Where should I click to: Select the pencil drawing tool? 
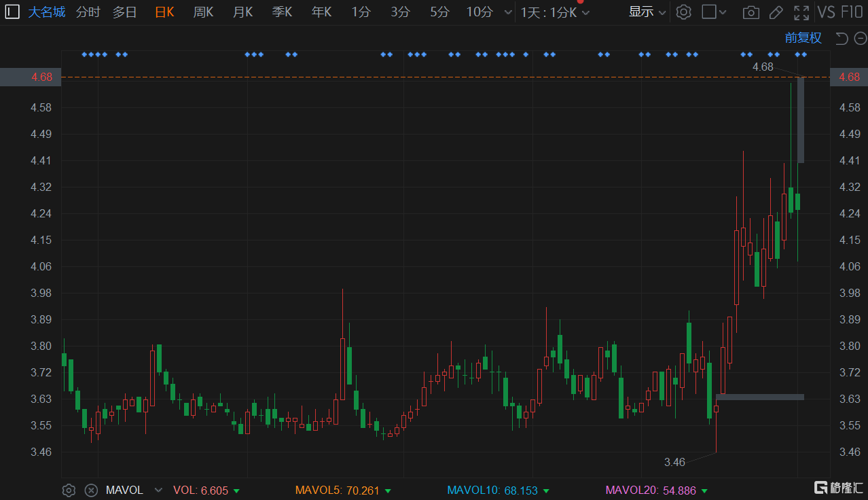776,12
